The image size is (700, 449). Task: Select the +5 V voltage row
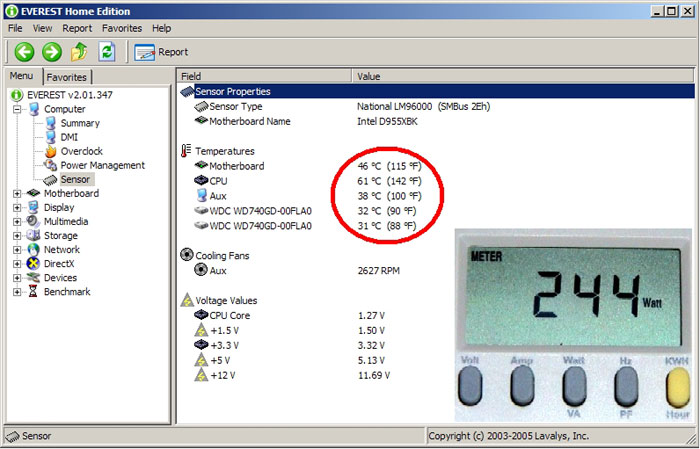(436, 361)
